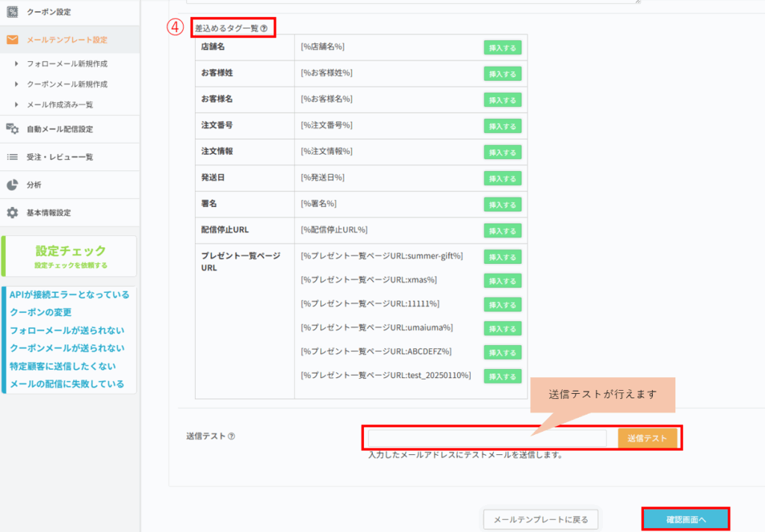
Task: Insert the summer-gift present page URL tag
Action: pyautogui.click(x=502, y=257)
